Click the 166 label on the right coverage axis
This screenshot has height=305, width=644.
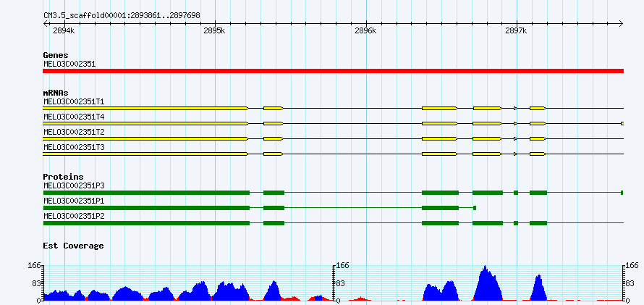(x=632, y=265)
